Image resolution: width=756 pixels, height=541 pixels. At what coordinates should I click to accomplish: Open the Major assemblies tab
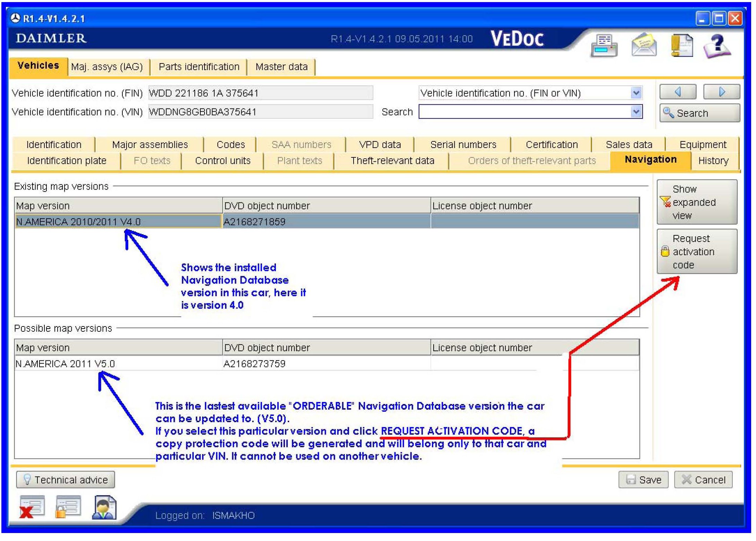tap(150, 145)
